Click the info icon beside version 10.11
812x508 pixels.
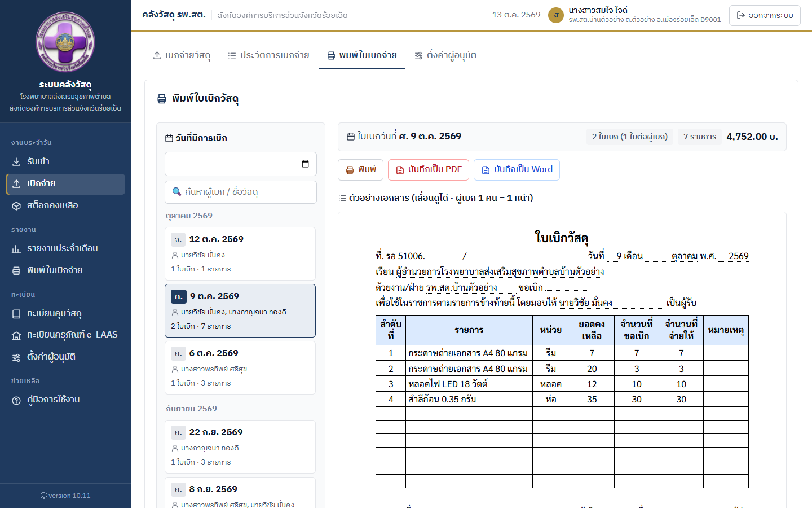coord(44,496)
